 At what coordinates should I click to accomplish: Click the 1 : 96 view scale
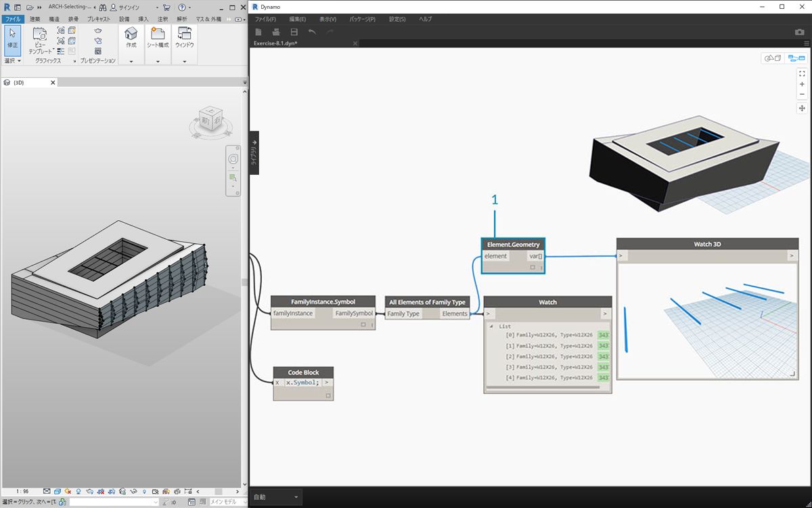tap(22, 491)
